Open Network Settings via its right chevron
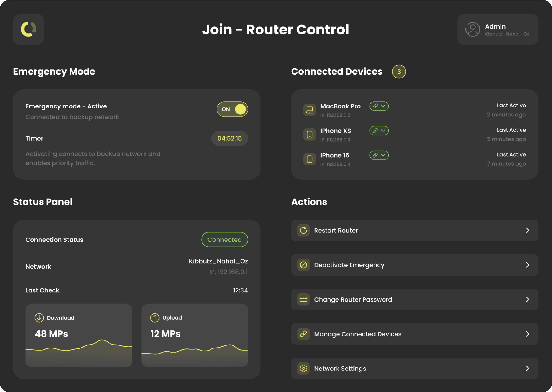The height and width of the screenshot is (392, 552). coord(528,369)
